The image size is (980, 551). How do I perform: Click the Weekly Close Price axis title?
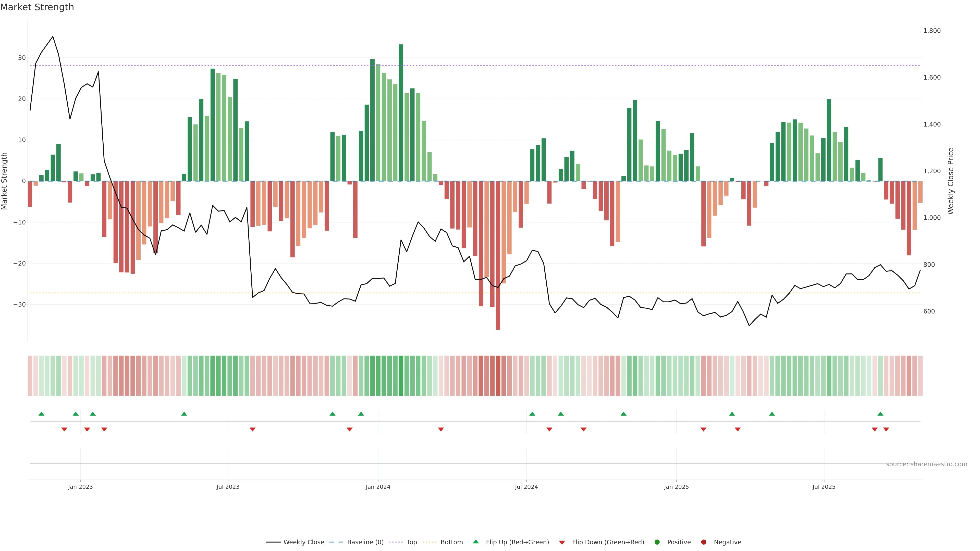tap(951, 181)
